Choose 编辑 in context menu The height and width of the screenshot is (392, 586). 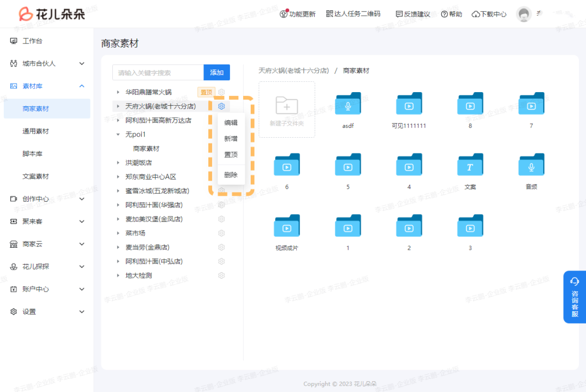coord(231,123)
